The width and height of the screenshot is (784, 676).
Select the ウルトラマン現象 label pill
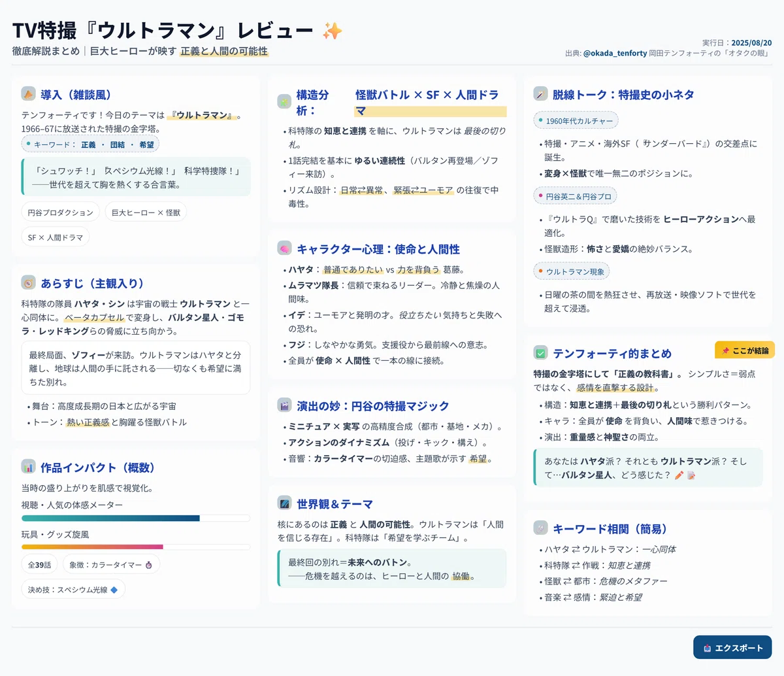pos(572,271)
